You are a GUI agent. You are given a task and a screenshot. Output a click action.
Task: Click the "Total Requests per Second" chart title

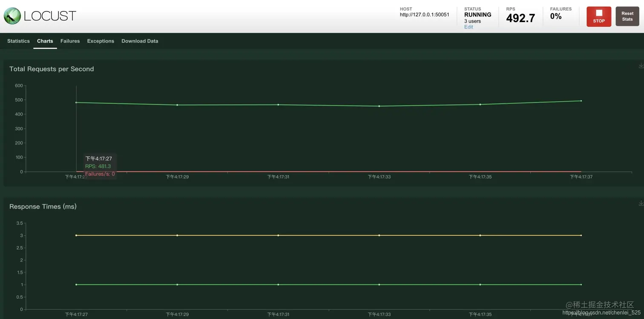pos(52,69)
